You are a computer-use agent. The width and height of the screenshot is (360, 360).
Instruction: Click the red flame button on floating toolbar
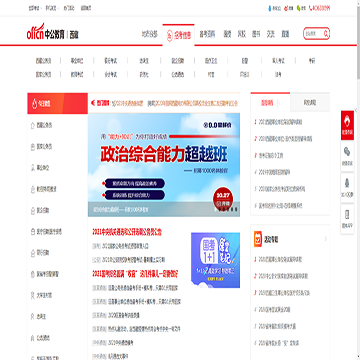(x=347, y=125)
